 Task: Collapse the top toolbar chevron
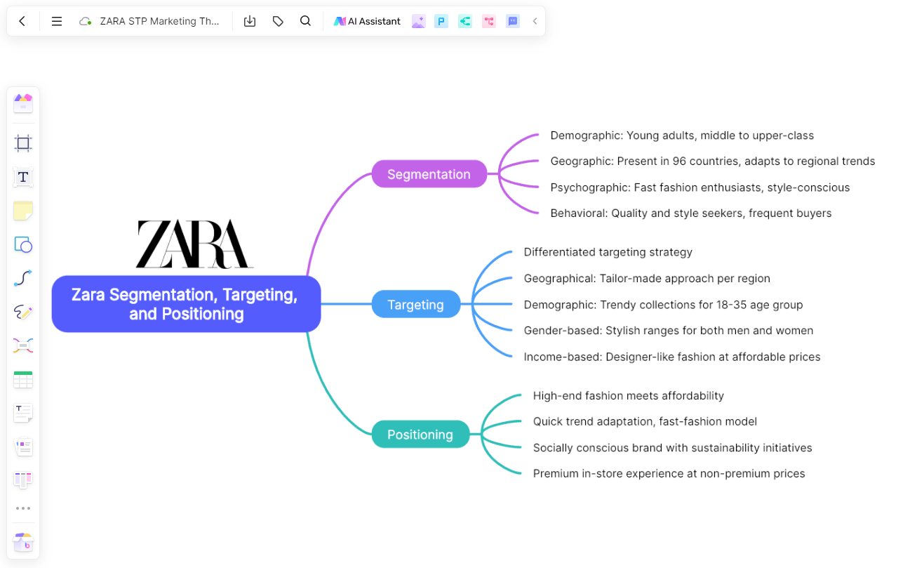point(535,21)
